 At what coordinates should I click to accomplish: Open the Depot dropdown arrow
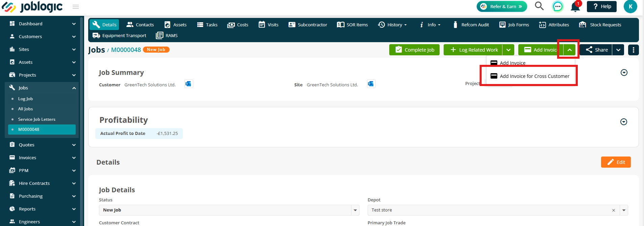point(624,210)
